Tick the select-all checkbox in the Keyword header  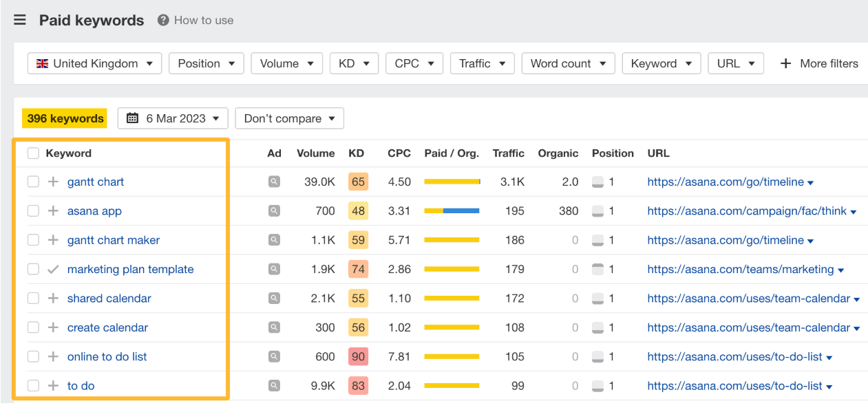(33, 153)
